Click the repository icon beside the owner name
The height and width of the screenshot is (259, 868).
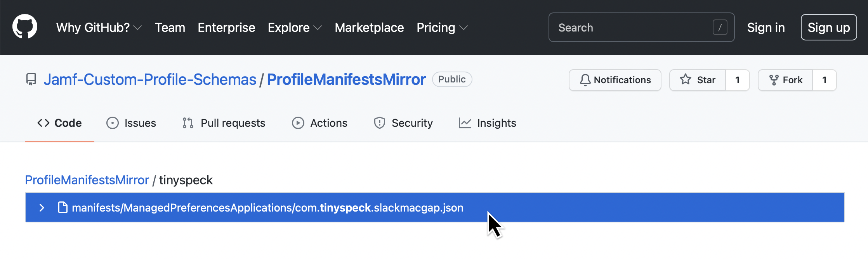point(31,79)
